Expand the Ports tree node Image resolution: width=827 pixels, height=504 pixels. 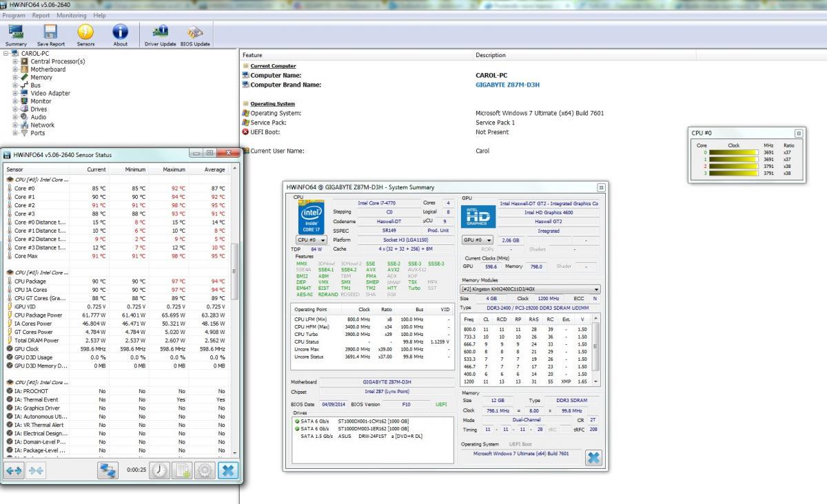pyautogui.click(x=15, y=133)
